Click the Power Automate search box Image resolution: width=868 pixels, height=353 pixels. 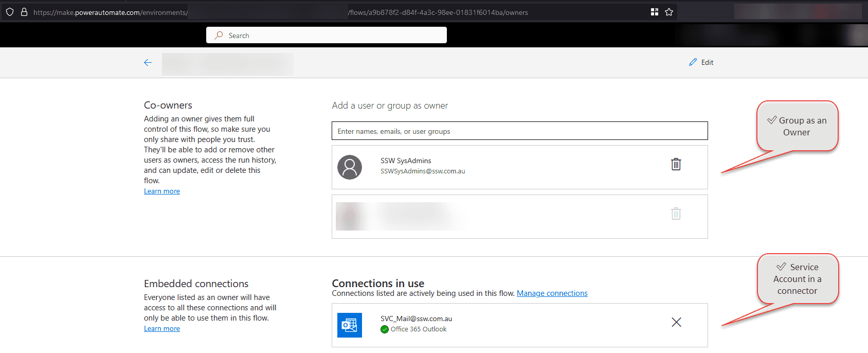[x=327, y=36]
